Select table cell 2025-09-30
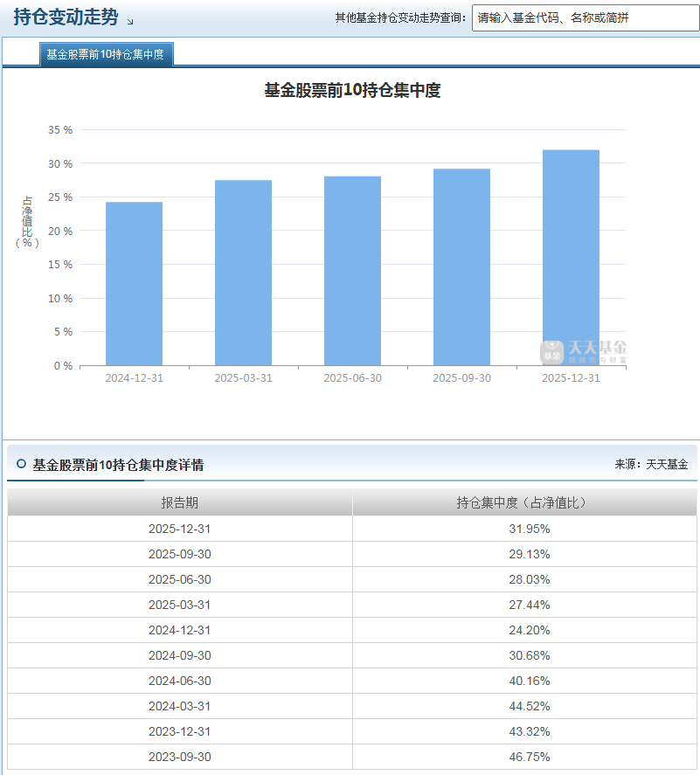 180,554
